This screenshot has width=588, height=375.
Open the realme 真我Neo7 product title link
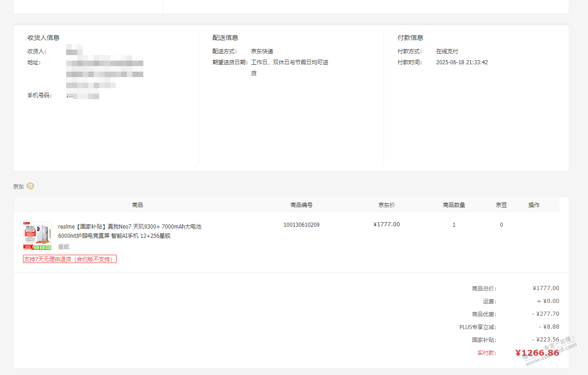[130, 231]
